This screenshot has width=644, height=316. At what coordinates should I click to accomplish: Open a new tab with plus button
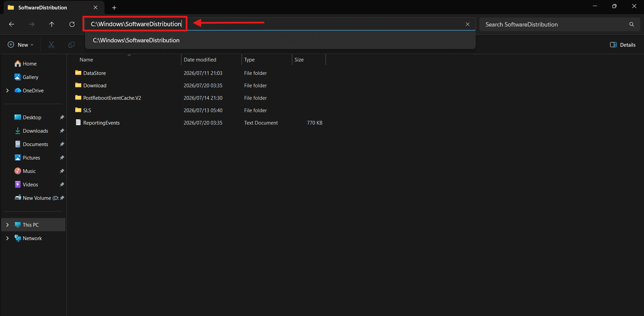click(114, 7)
